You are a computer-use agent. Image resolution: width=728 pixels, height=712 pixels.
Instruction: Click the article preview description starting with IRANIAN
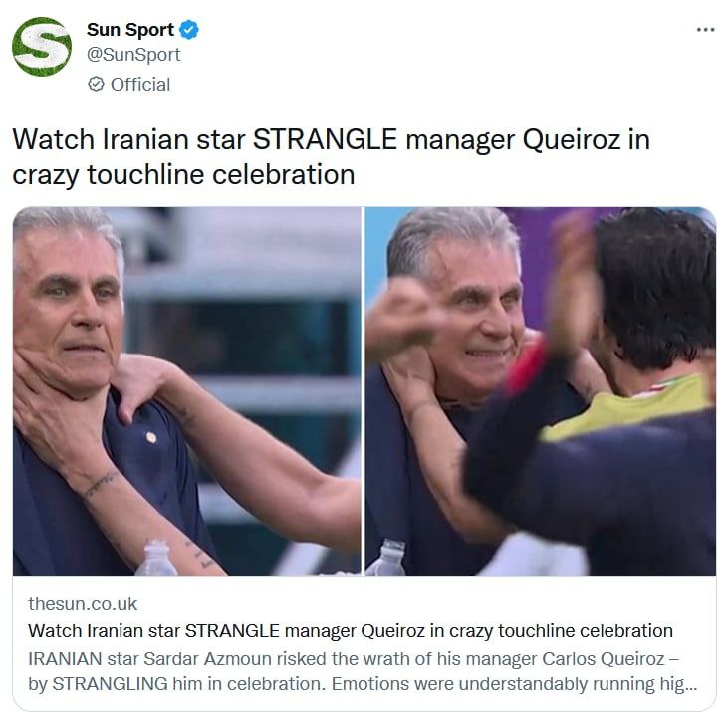pyautogui.click(x=363, y=671)
